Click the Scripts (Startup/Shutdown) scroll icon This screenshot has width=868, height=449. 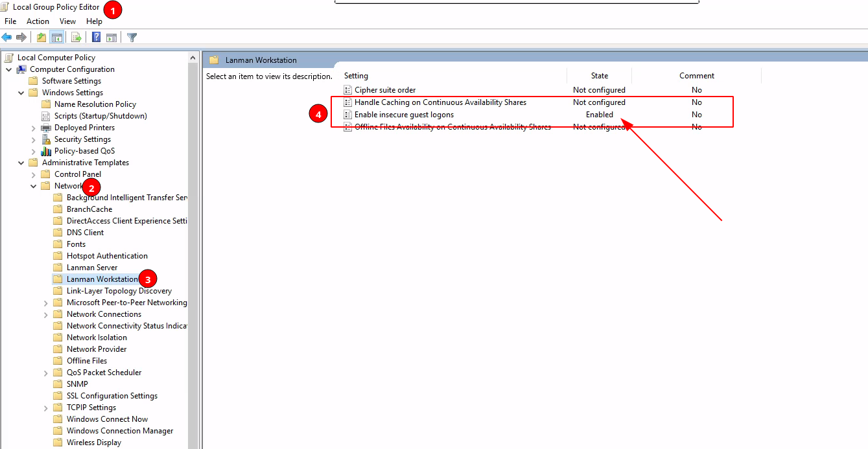pos(46,116)
